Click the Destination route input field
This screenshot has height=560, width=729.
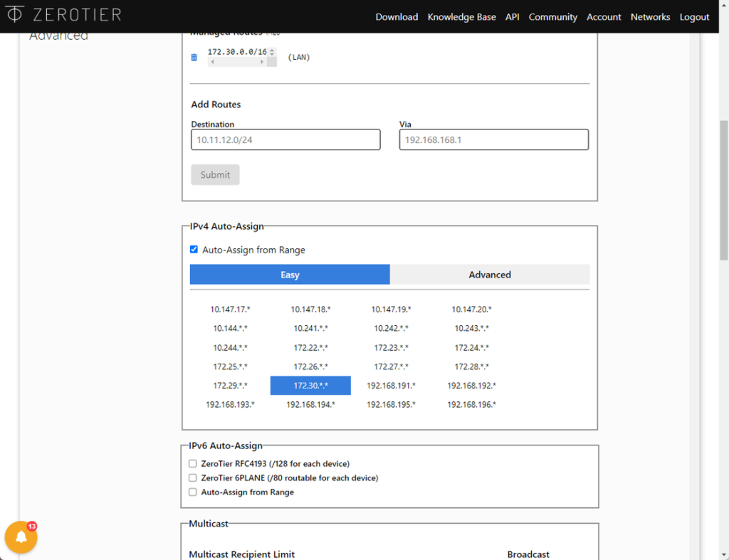285,140
